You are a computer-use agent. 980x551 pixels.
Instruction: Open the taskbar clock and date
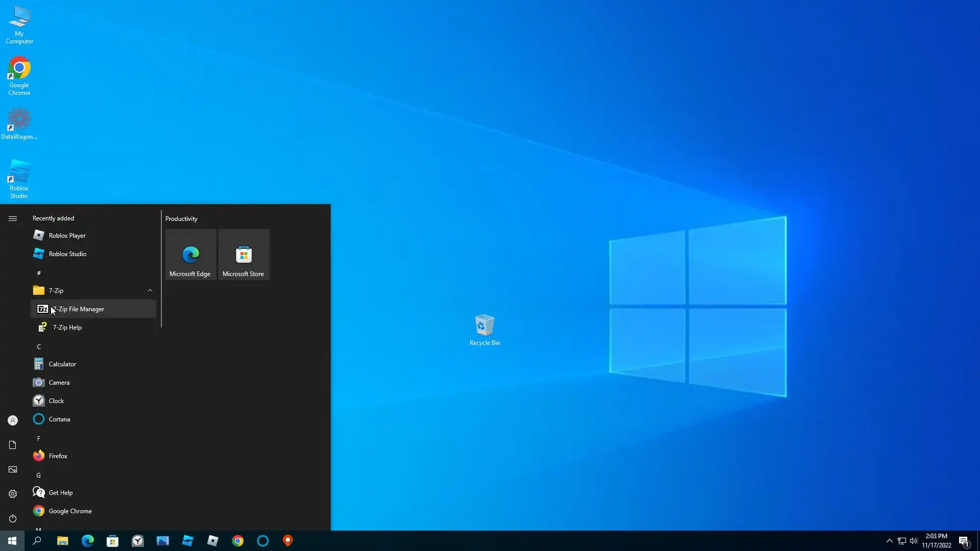tap(936, 541)
